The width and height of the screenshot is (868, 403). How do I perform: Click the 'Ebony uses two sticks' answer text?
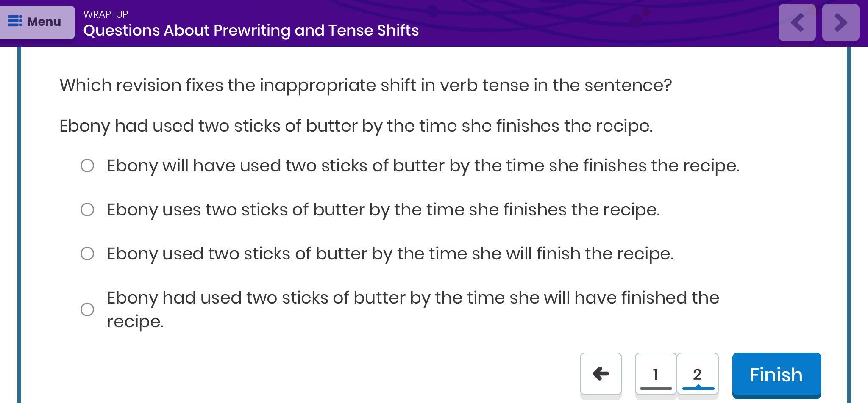coord(383,210)
